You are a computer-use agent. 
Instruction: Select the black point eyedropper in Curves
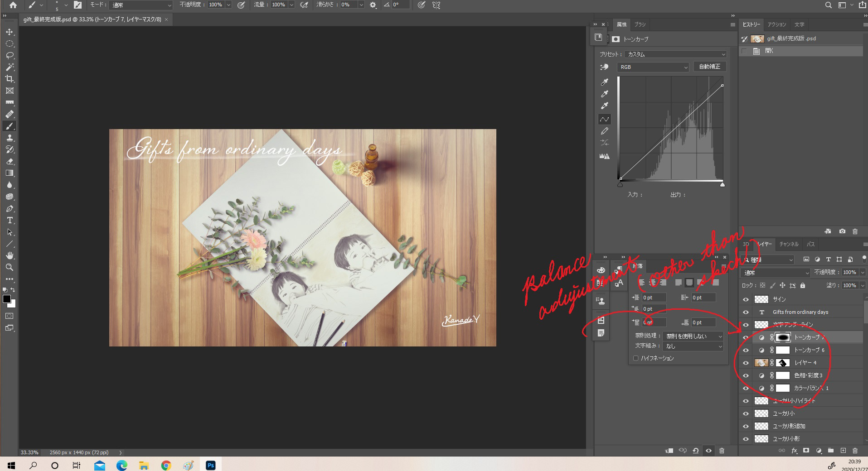coord(604,82)
